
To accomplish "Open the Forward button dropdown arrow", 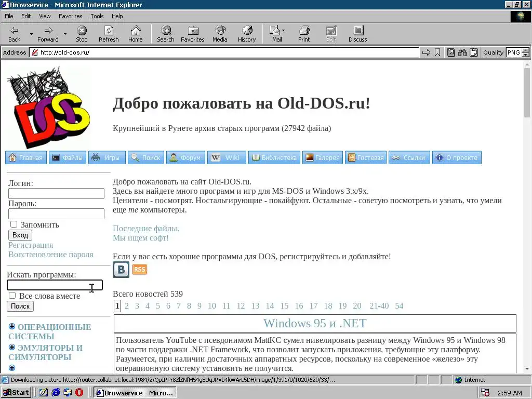I will click(65, 34).
